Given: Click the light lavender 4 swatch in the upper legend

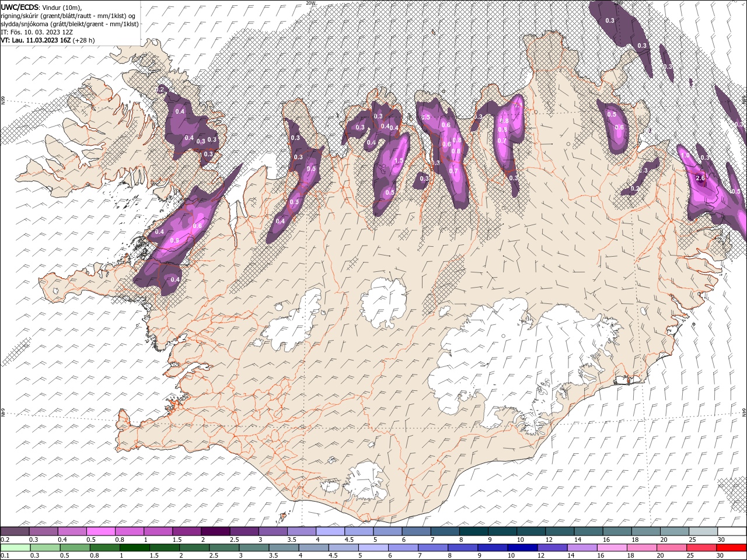Looking at the screenshot, I should point(330,531).
